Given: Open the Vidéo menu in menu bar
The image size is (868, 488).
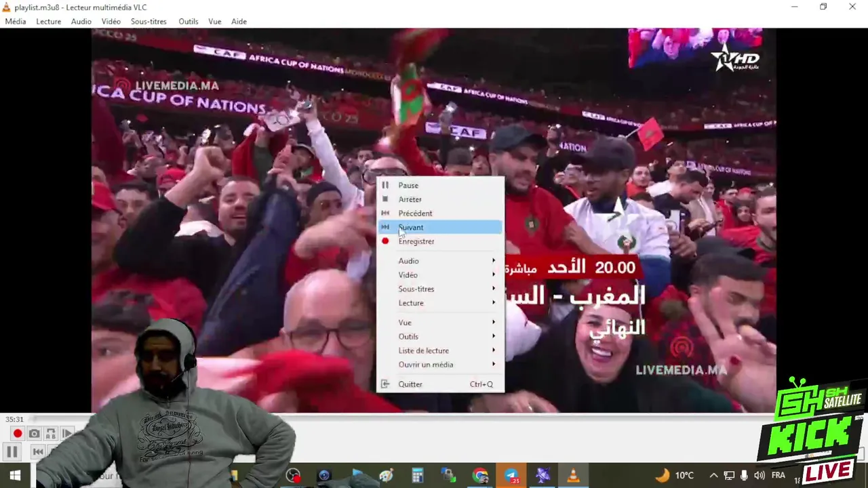Looking at the screenshot, I should [x=111, y=21].
